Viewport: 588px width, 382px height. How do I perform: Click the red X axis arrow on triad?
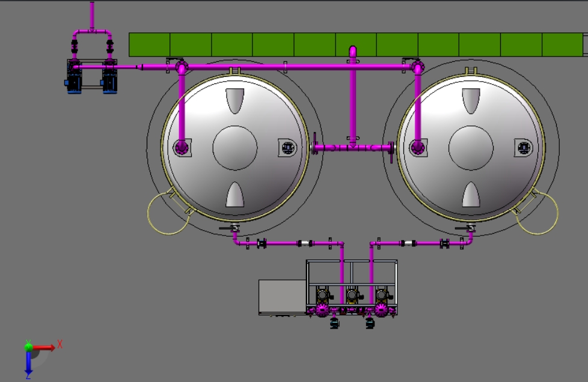[x=44, y=348]
